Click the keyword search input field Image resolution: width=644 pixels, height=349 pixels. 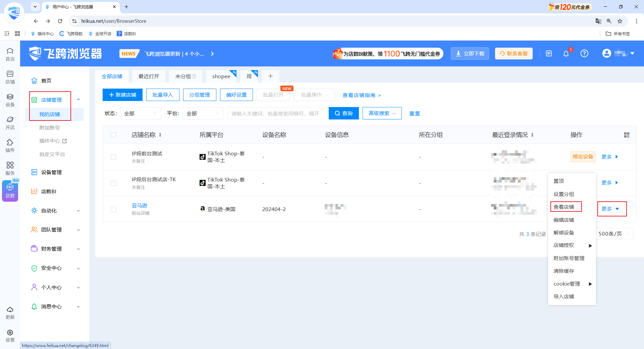[x=276, y=113]
